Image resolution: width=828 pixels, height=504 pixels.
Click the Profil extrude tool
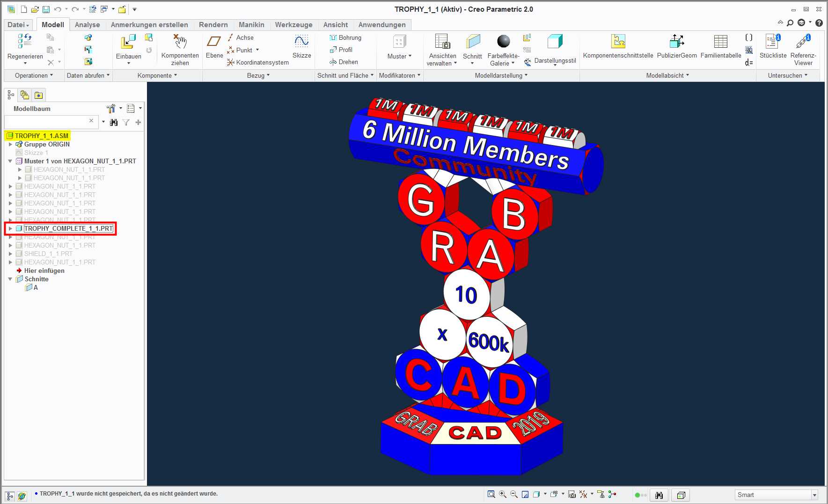(x=341, y=50)
